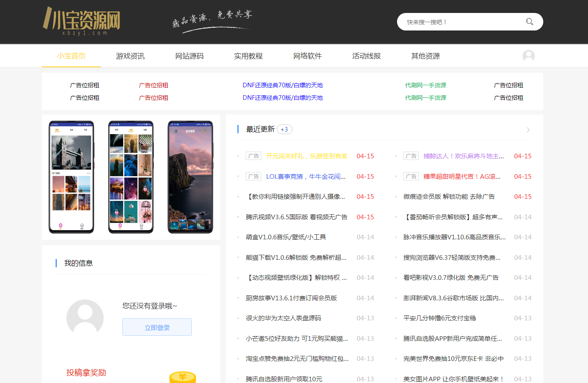Open the first DNF还原经典70版 ad link

click(283, 85)
